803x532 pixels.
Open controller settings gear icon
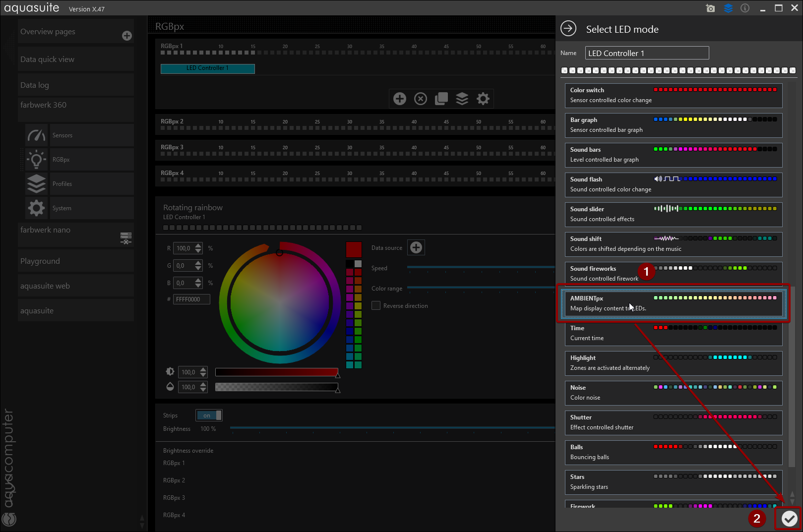pyautogui.click(x=483, y=99)
